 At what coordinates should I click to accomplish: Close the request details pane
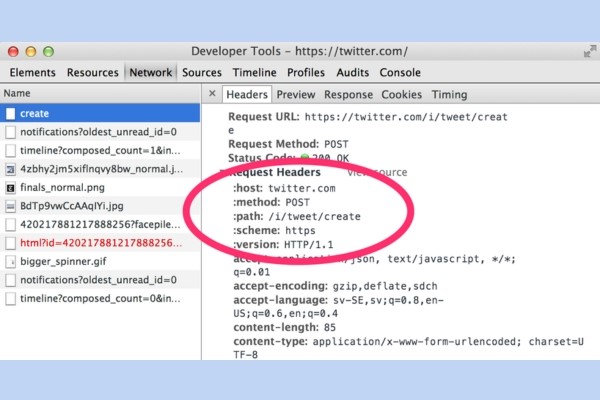(212, 93)
